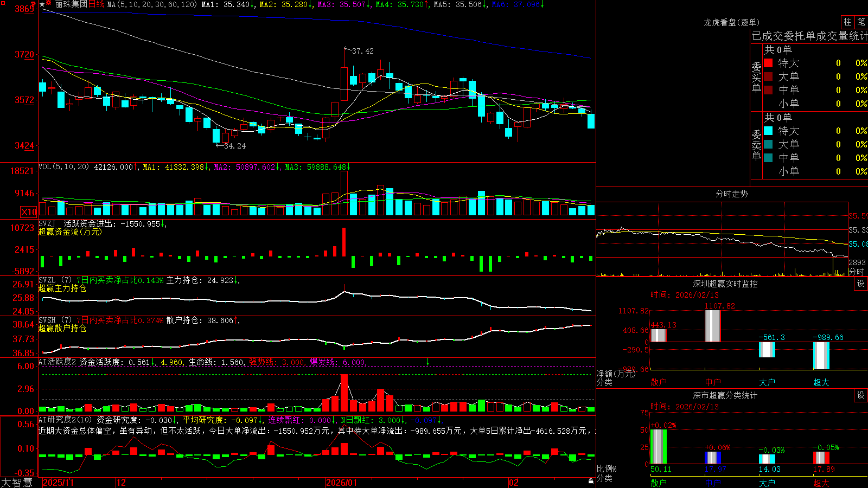This screenshot has width=868, height=488.
Task: Click the AI研究度2(10) indicator label
Action: coord(65,420)
